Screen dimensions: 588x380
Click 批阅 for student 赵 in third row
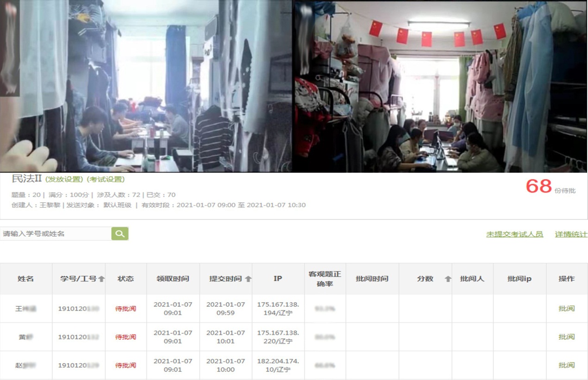pos(566,365)
